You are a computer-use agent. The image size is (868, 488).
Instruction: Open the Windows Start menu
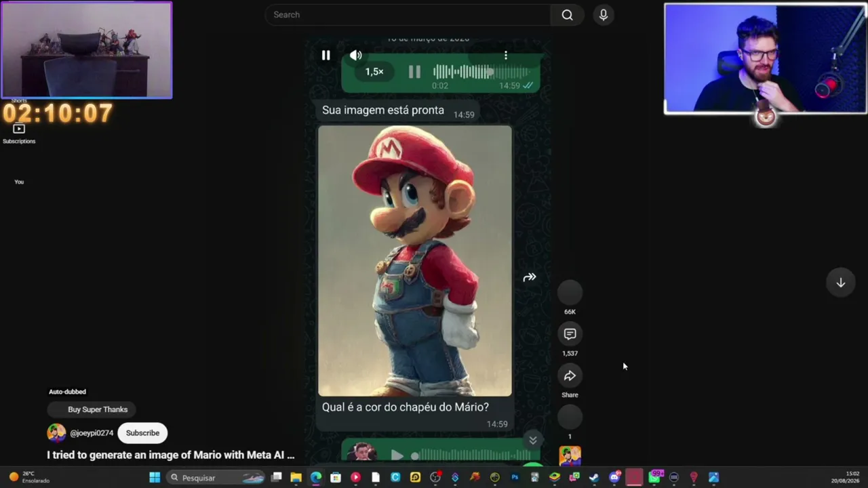155,478
